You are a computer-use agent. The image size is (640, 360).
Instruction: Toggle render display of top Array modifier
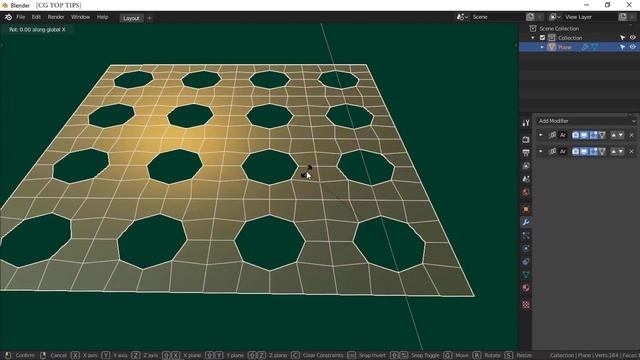[575, 135]
